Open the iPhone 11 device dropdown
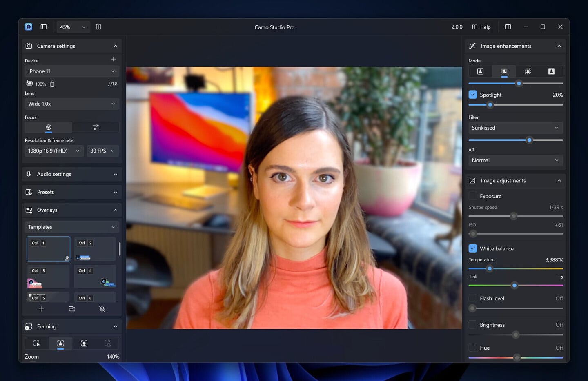This screenshot has width=588, height=381. [x=72, y=71]
